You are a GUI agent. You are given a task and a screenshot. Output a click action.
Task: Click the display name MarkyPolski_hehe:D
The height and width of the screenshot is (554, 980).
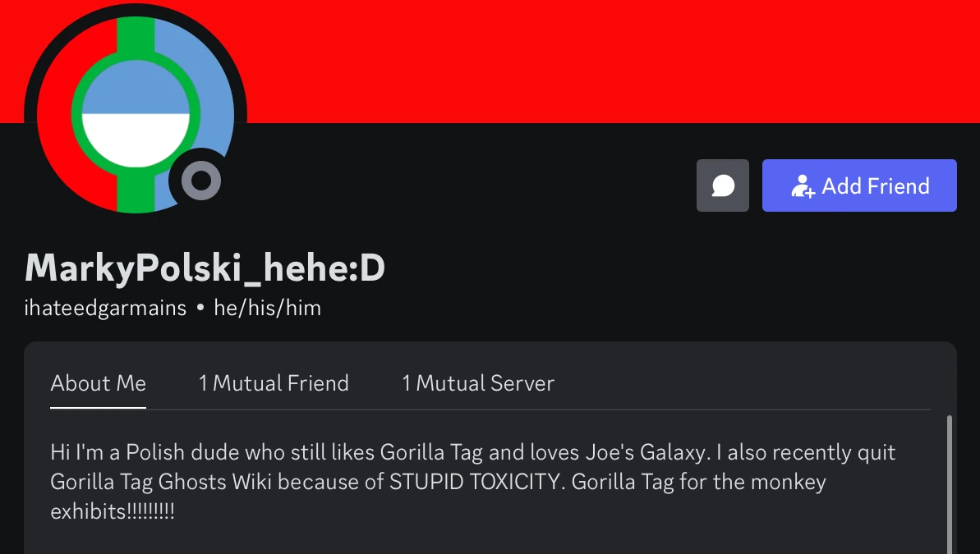[205, 268]
